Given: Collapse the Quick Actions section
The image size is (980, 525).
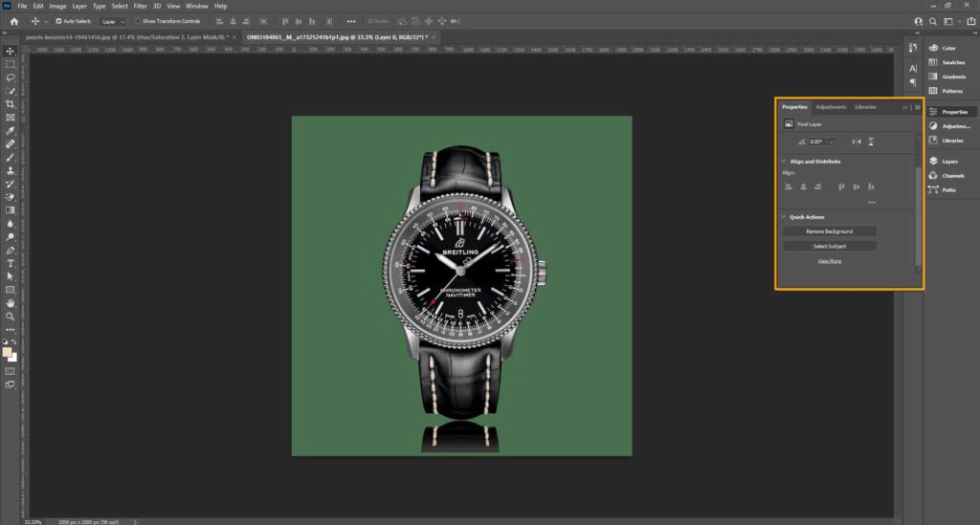Looking at the screenshot, I should tap(784, 217).
